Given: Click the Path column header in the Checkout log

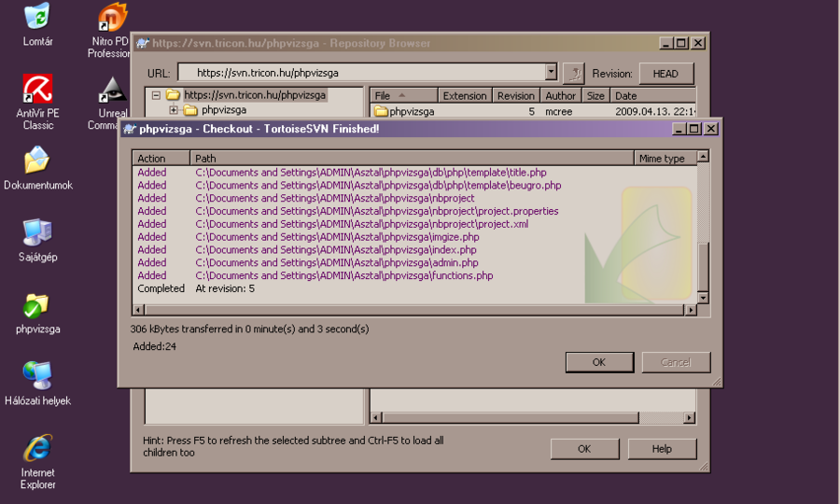Looking at the screenshot, I should point(412,158).
